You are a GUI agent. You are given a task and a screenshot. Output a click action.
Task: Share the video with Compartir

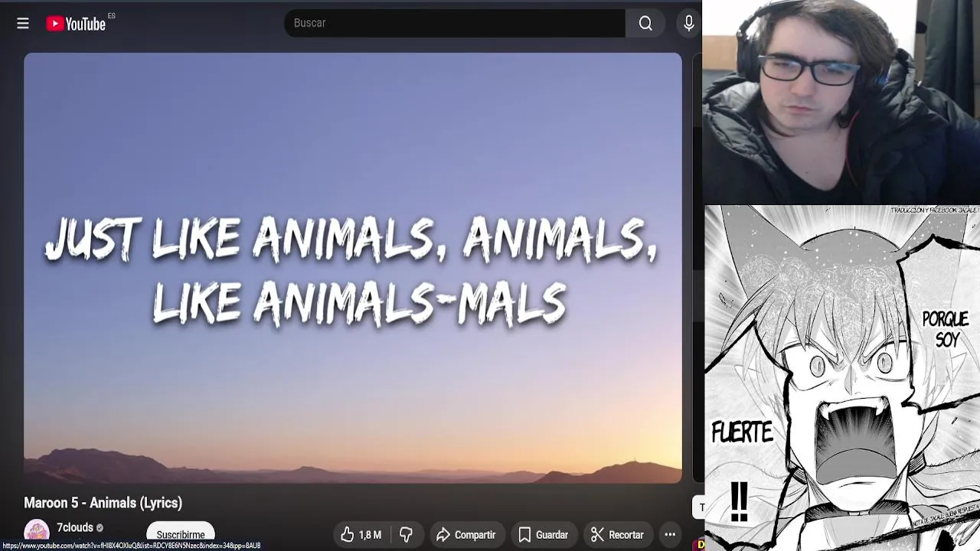[x=465, y=535]
